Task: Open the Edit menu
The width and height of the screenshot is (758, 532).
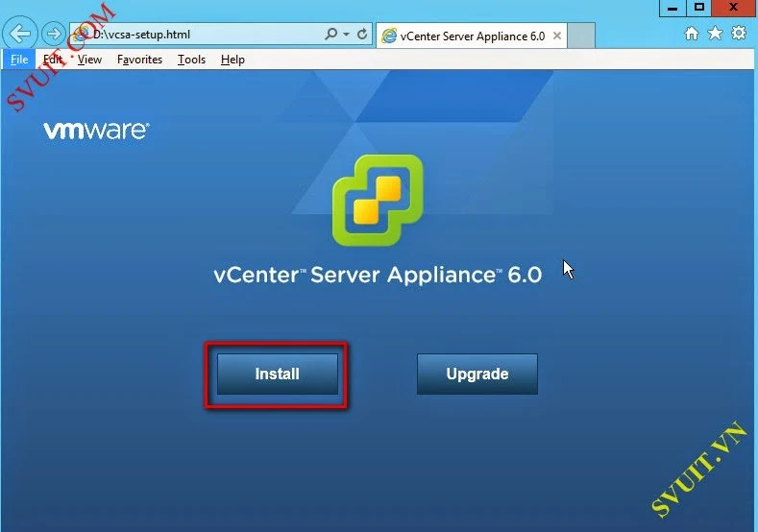Action: pyautogui.click(x=53, y=60)
